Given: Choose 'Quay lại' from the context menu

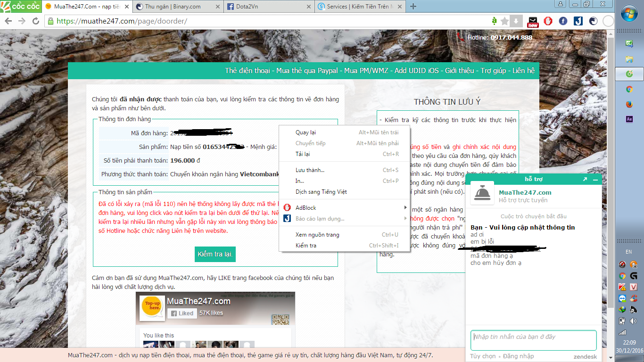Looking at the screenshot, I should [345, 132].
